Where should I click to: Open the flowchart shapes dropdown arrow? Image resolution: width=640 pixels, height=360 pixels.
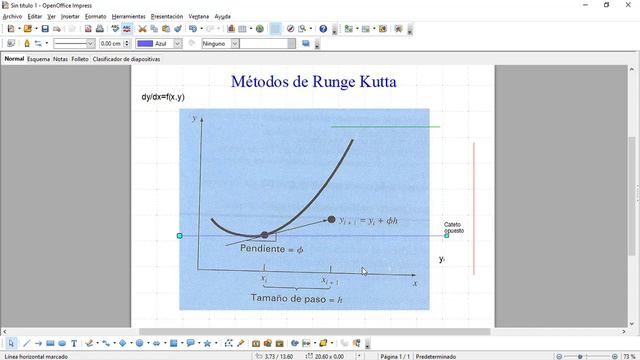click(182, 343)
